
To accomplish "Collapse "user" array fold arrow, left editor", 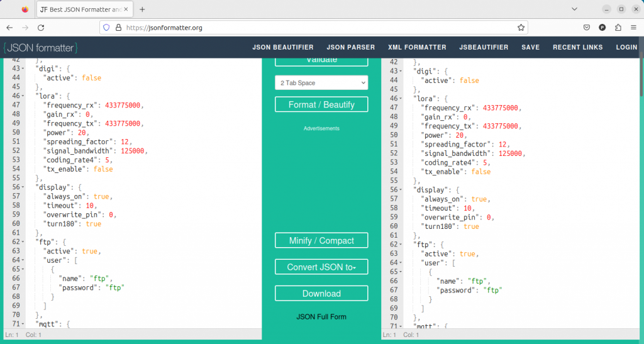I will coord(23,260).
